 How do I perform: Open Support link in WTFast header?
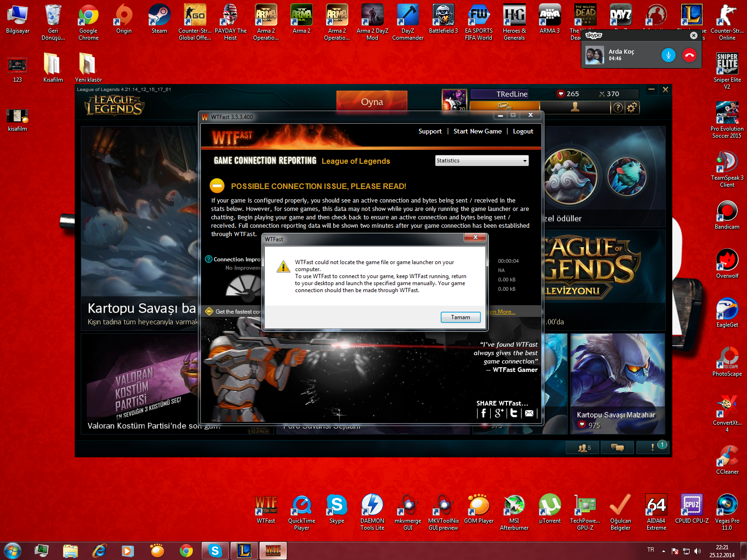tap(430, 132)
